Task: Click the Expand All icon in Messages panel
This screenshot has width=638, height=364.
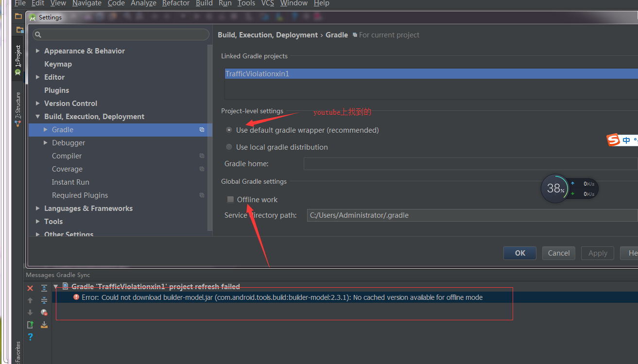Action: tap(44, 288)
